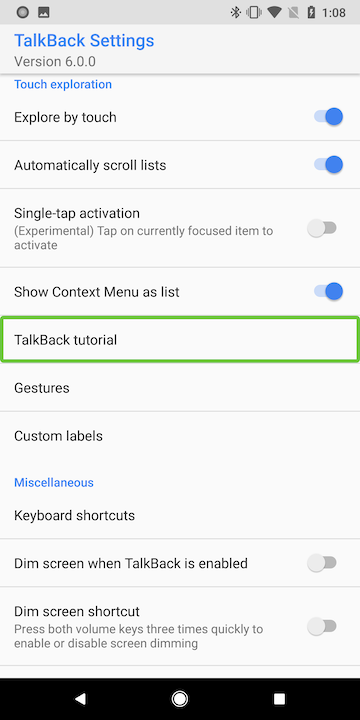This screenshot has height=720, width=360.
Task: Enable Dim screen when TalkBack is enabled
Action: pos(322,562)
